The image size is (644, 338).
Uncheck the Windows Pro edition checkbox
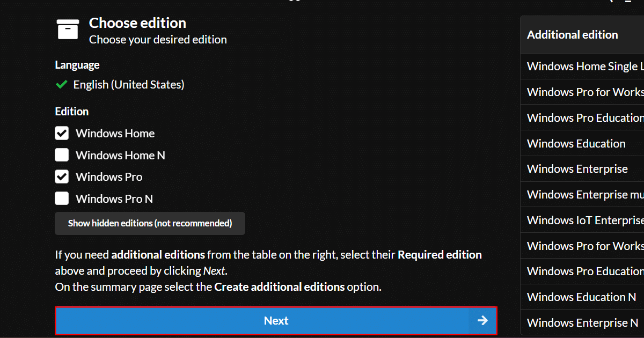62,177
